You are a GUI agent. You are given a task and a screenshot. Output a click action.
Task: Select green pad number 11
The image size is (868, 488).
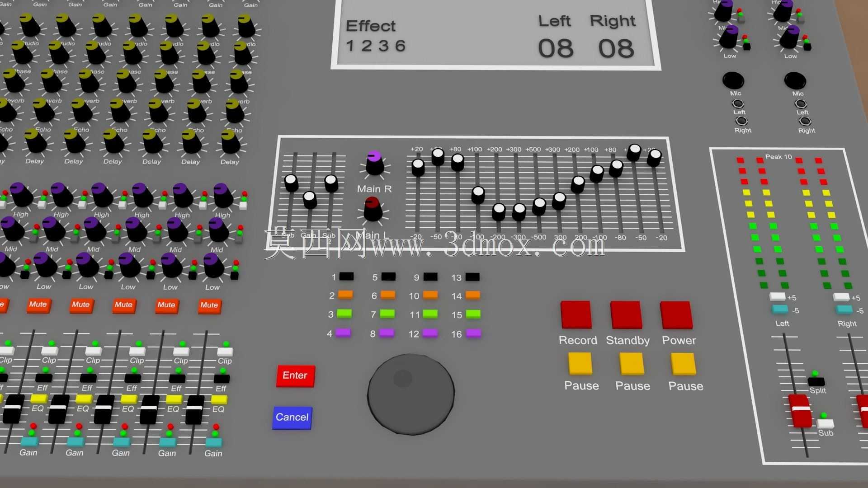[430, 314]
